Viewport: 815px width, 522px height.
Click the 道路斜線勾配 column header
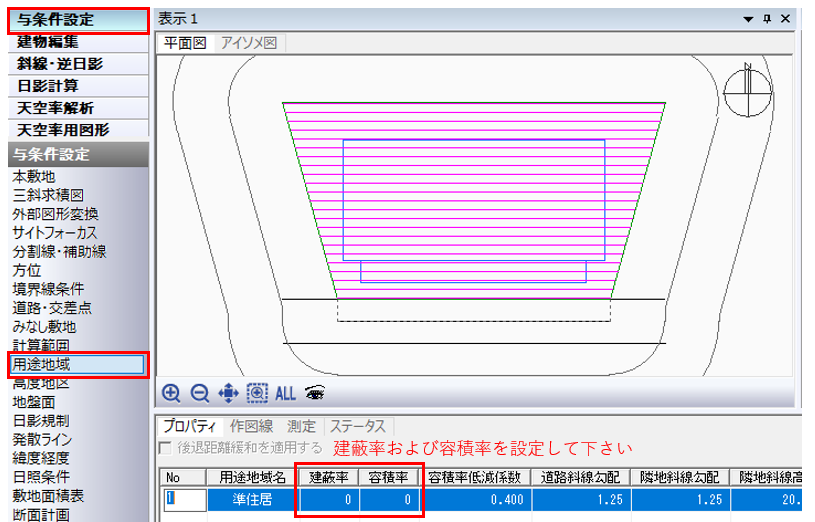click(x=581, y=477)
